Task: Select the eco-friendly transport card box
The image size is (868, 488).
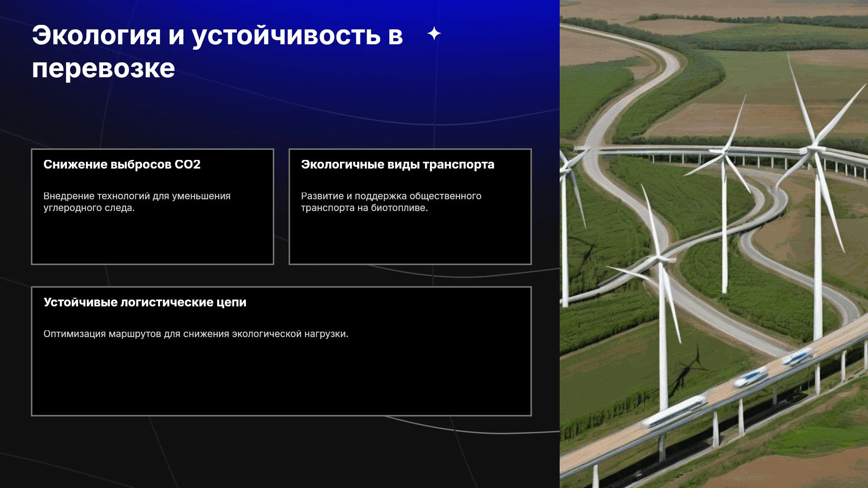Action: point(410,206)
